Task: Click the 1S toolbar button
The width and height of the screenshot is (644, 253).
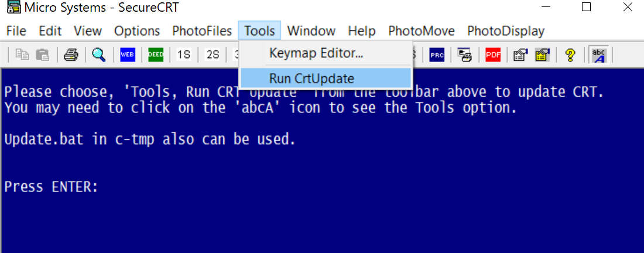Action: 184,54
